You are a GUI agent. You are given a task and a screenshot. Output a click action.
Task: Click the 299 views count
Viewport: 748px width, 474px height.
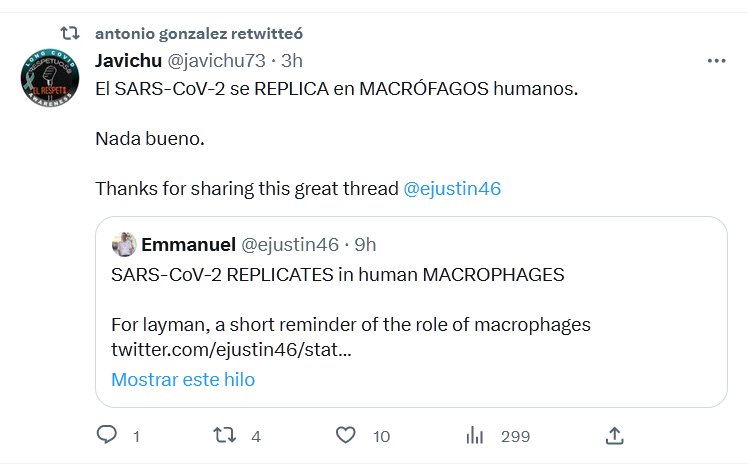pyautogui.click(x=515, y=436)
